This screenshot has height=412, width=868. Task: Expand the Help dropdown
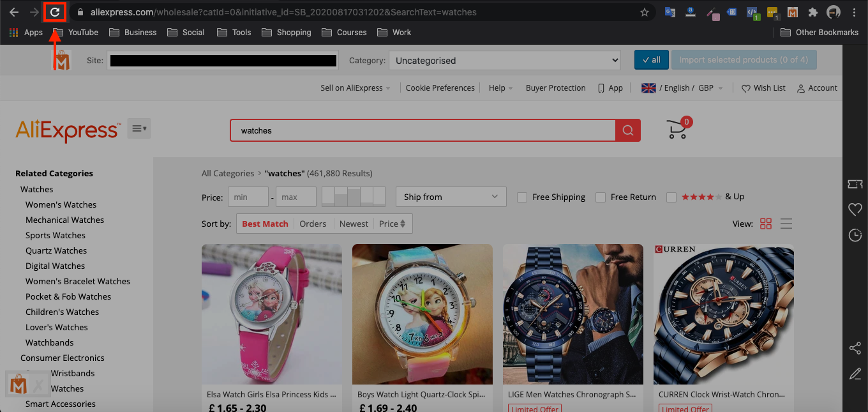(x=501, y=88)
